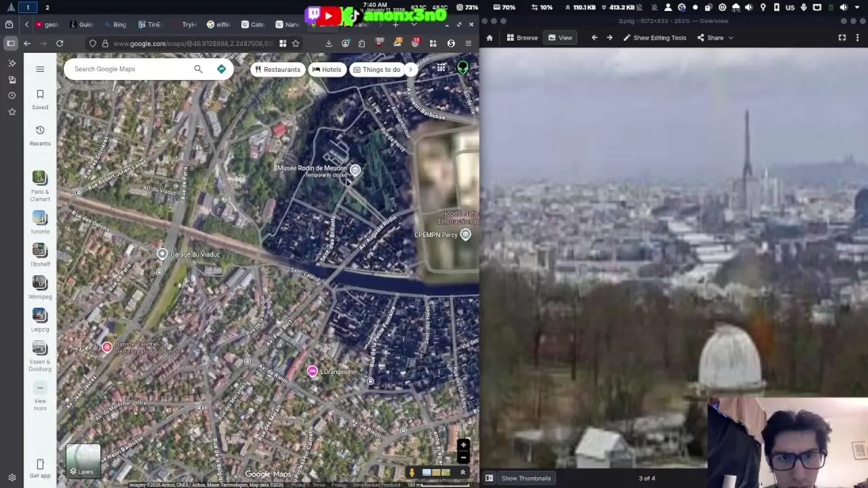Image resolution: width=868 pixels, height=488 pixels.
Task: Open the Share dropdown in Gwenview
Action: coord(715,38)
